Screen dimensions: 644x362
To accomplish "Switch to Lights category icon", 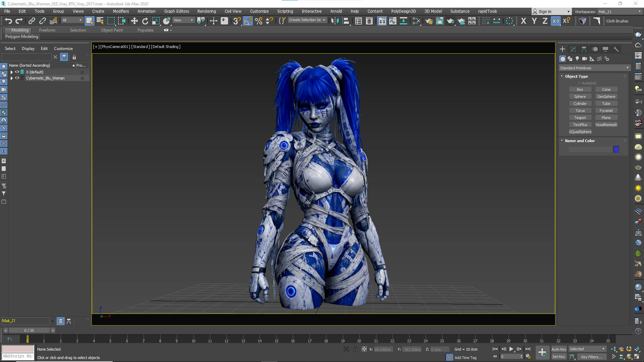I will pos(577,59).
